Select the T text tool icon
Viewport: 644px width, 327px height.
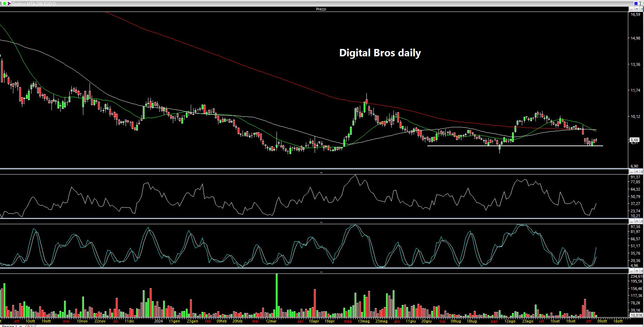640,3
